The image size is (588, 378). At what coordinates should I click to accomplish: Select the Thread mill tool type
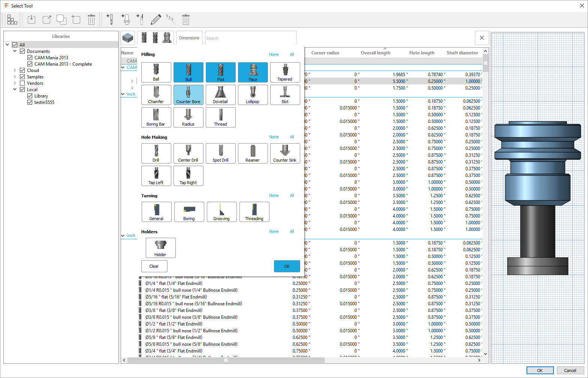[221, 117]
